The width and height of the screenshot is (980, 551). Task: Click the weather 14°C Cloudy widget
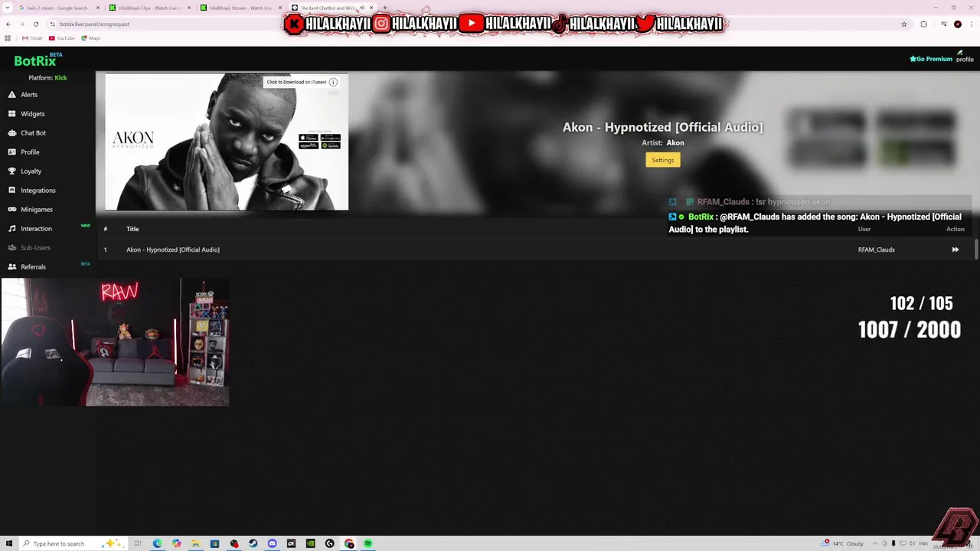(x=843, y=543)
